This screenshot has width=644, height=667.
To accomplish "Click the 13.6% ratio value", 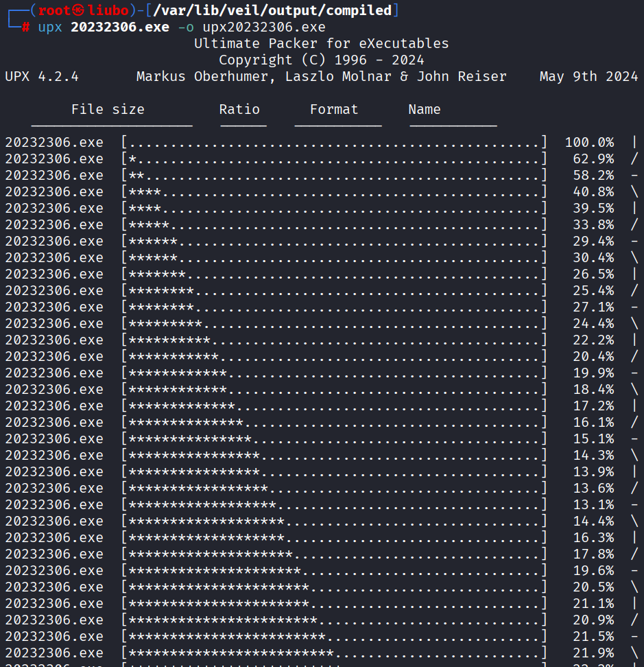I will [x=593, y=489].
